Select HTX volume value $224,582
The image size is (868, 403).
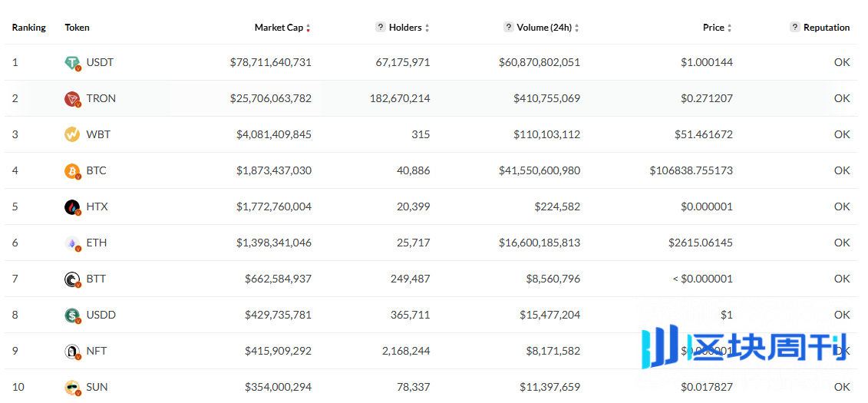[x=557, y=206]
